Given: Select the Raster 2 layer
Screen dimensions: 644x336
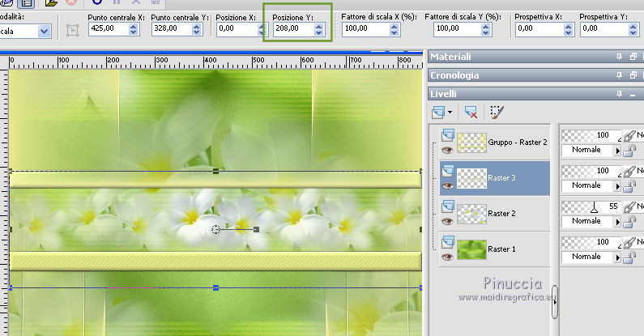Looking at the screenshot, I should (x=494, y=213).
